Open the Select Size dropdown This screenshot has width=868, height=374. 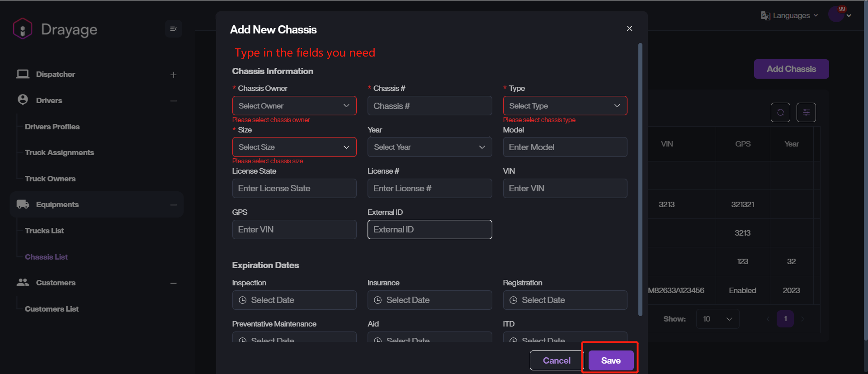click(294, 147)
